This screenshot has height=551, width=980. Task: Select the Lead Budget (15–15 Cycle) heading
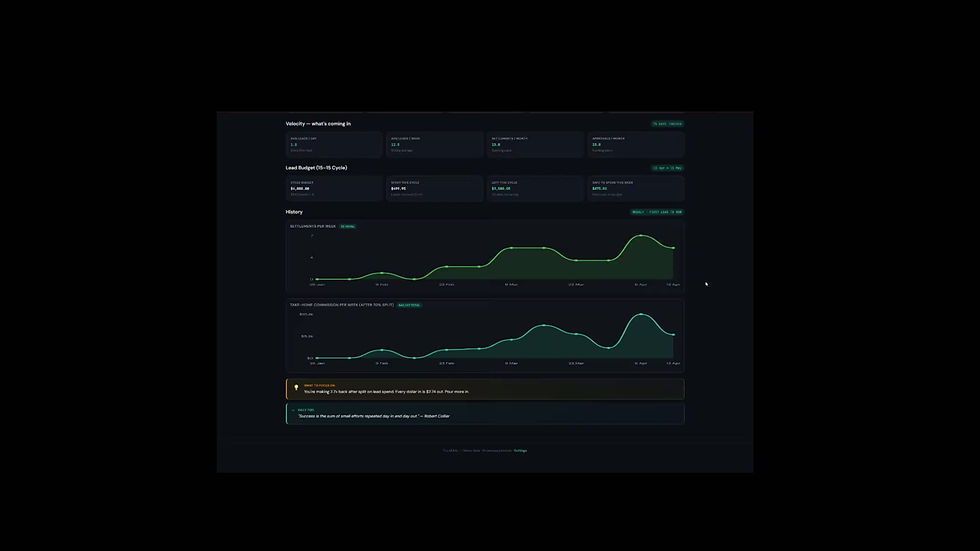316,168
